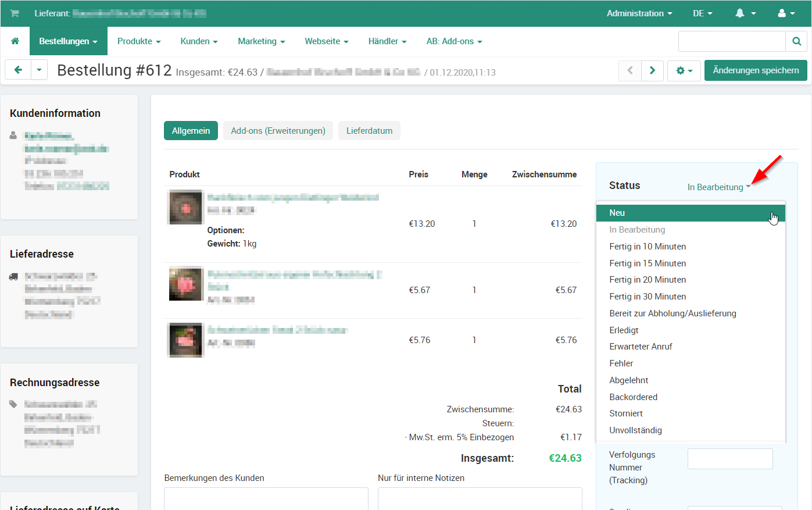Select status Backordered

tap(691, 397)
